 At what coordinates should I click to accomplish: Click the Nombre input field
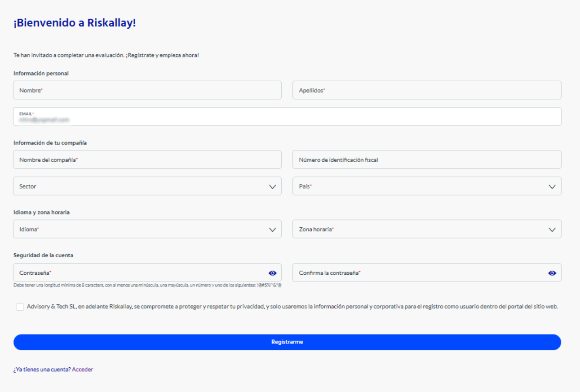click(x=147, y=90)
